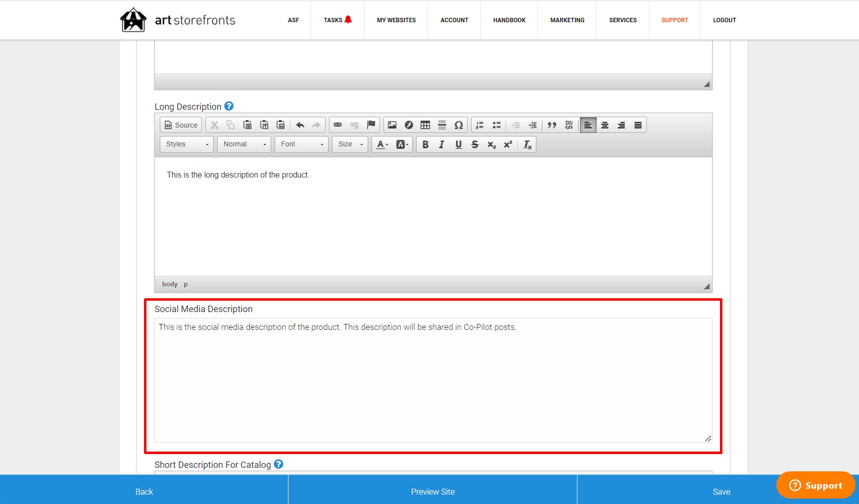Image resolution: width=859 pixels, height=504 pixels.
Task: Click the Remove Format icon
Action: 527,144
